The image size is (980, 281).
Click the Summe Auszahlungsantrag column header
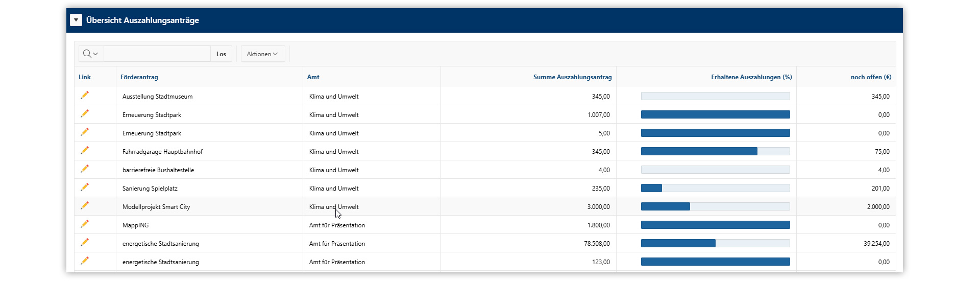click(x=572, y=77)
